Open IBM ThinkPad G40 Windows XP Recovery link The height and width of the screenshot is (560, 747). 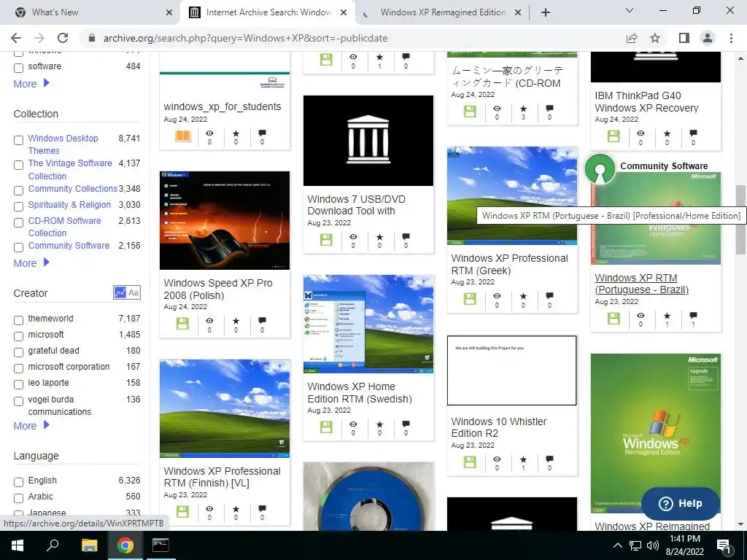click(646, 102)
